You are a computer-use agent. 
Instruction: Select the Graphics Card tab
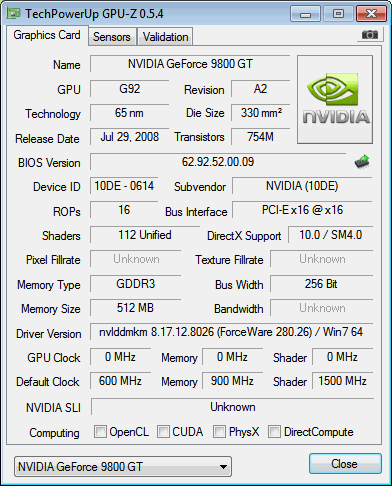pyautogui.click(x=47, y=35)
